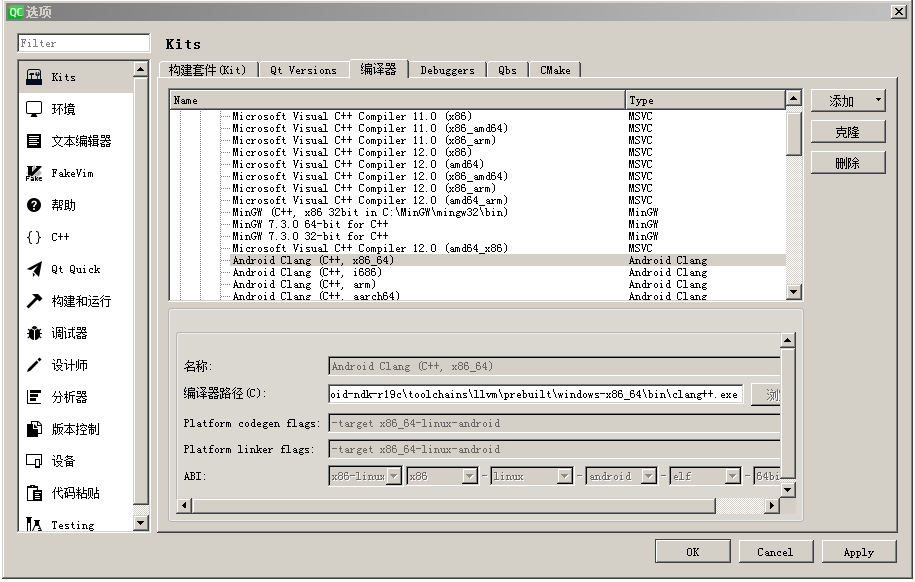Open the 64bit word width dropdown
This screenshot has height=582, width=915.
(767, 476)
